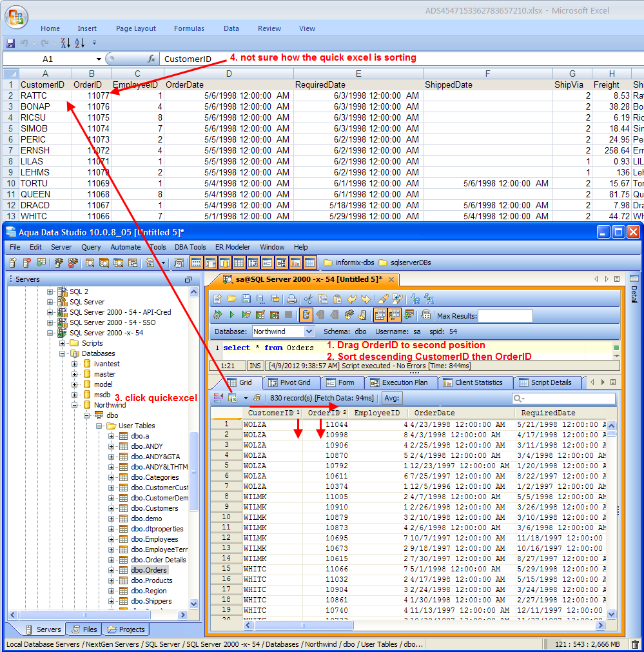Open a script file in query editor
Viewport: 644px width, 652px height.
(x=231, y=299)
